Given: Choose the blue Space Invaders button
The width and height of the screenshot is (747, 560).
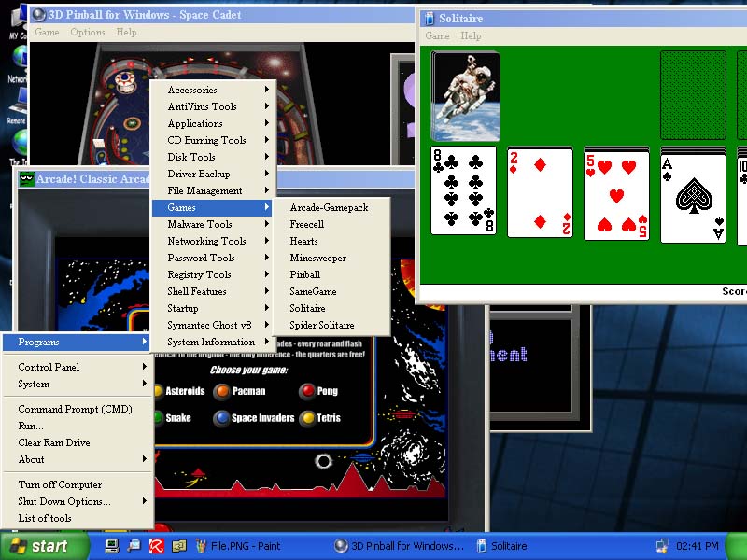Looking at the screenshot, I should tap(221, 418).
